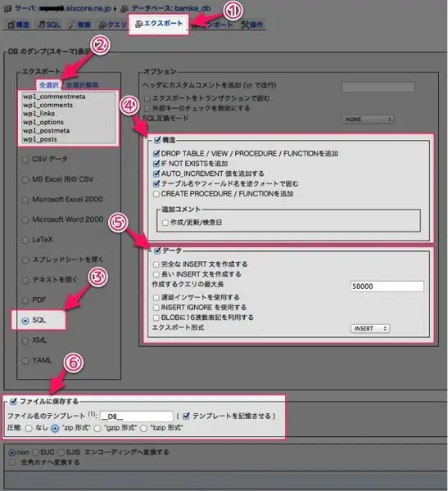Choose テキストを開く format
The image size is (448, 491).
(25, 280)
